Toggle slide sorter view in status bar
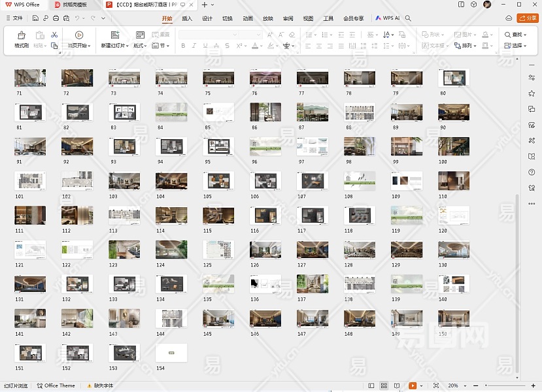The image size is (542, 392). point(384,386)
